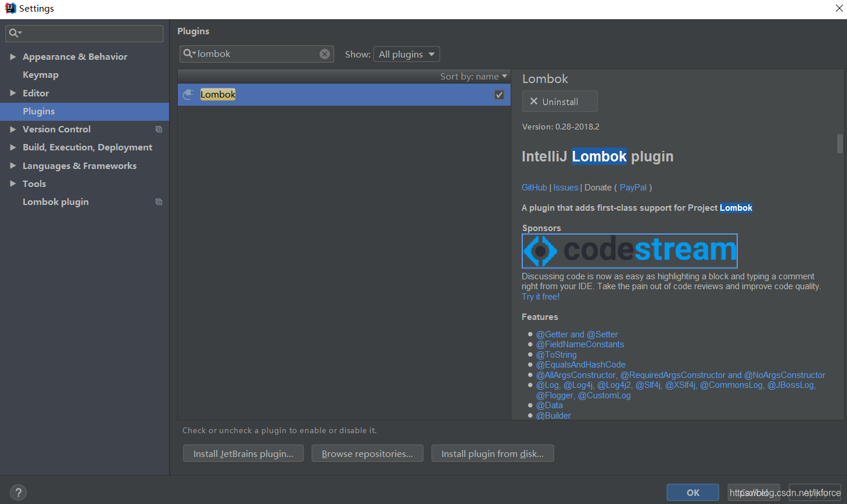Open the Sort by name dropdown
The height and width of the screenshot is (504, 847).
pos(473,76)
